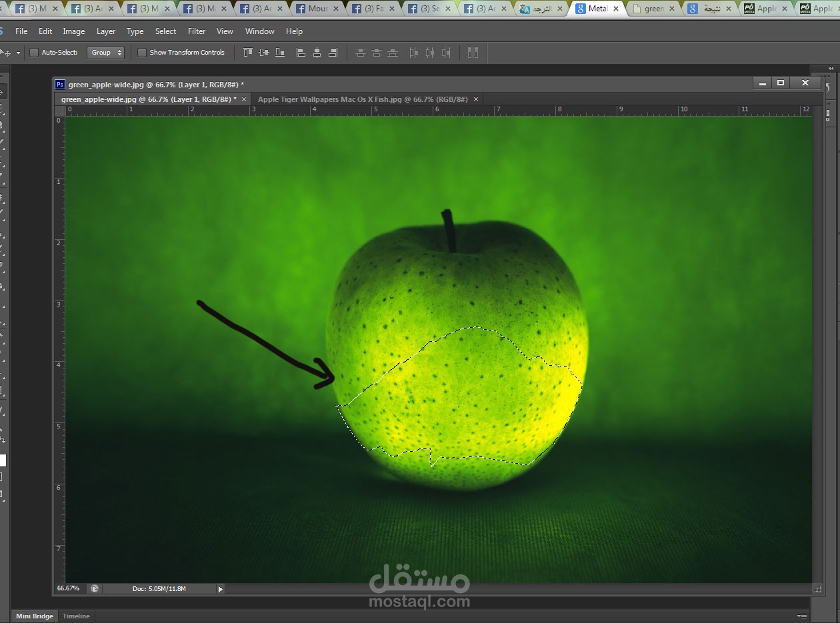Click Align Vertical Centers icon
840x623 pixels.
click(264, 53)
